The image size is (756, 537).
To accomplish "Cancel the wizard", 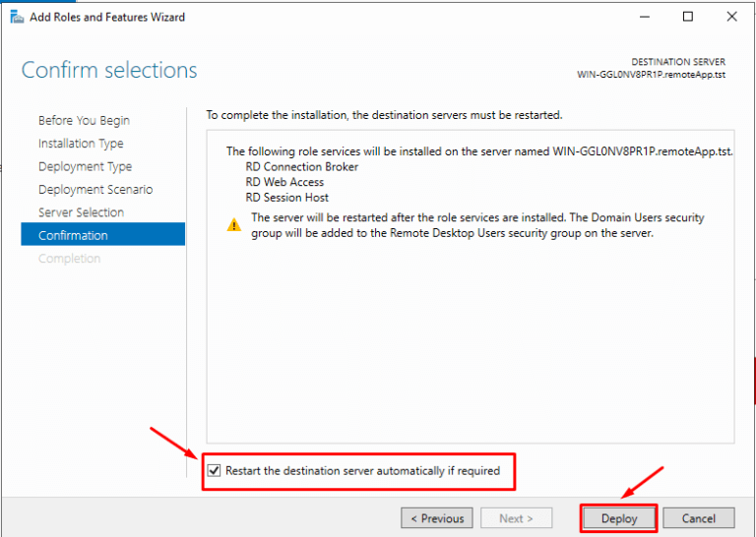I will [x=698, y=518].
